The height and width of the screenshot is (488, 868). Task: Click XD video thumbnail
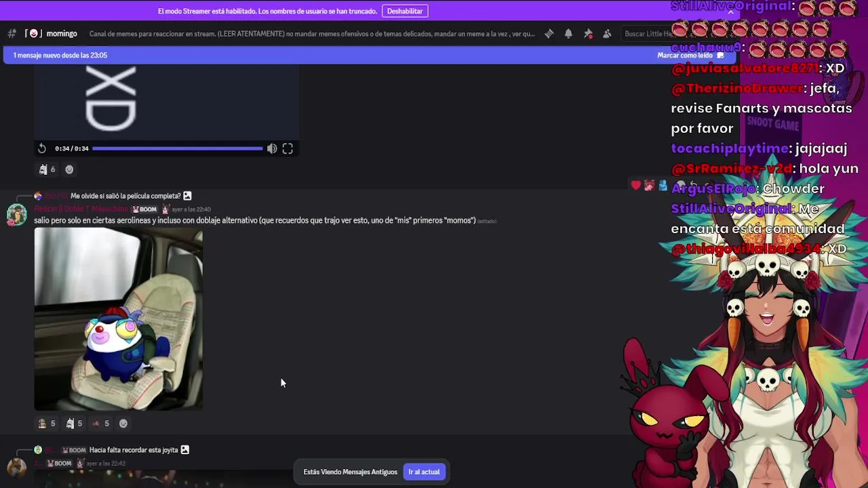(166, 102)
